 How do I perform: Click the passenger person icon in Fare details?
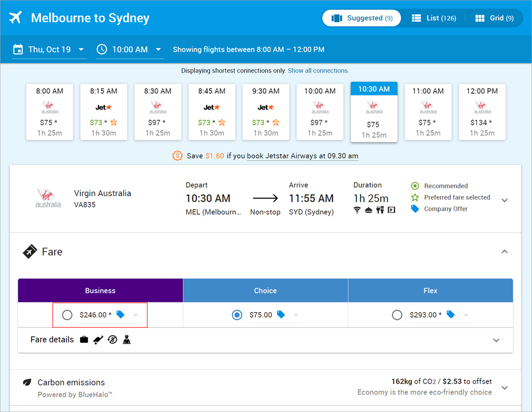point(127,339)
